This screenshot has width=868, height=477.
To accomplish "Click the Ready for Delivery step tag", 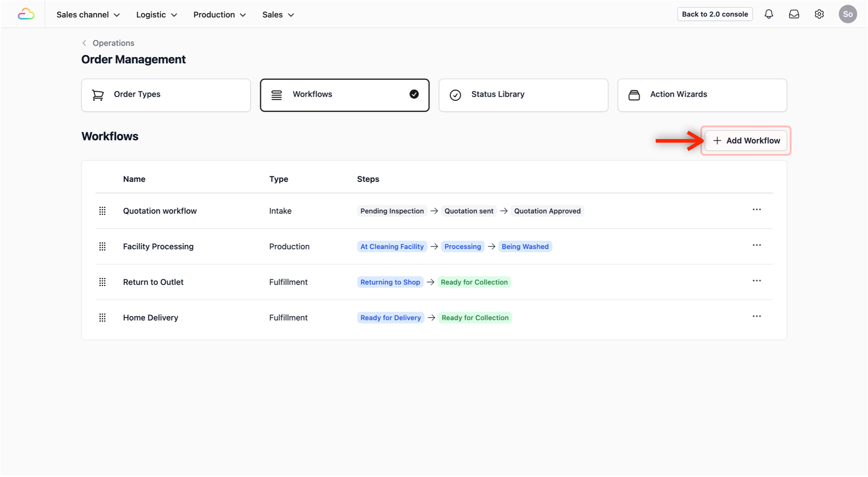I will pyautogui.click(x=391, y=318).
